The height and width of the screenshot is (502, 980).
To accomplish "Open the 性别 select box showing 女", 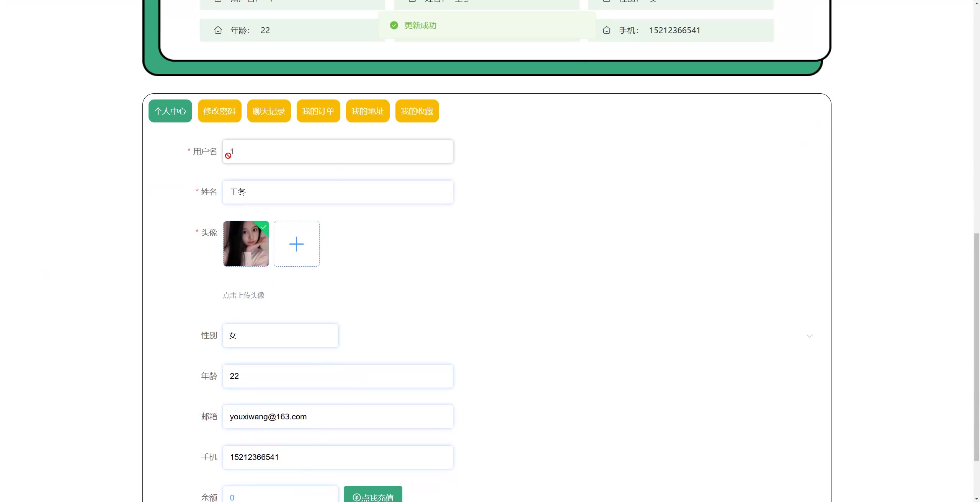I will tap(280, 336).
